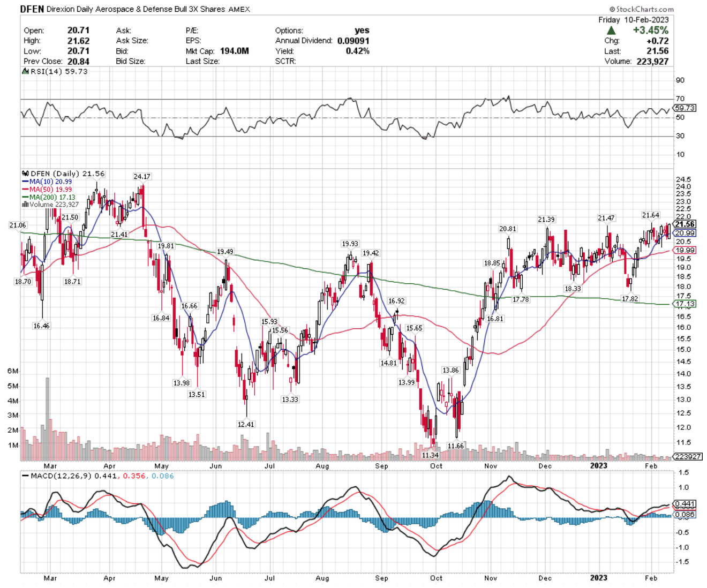Click the 13.86 price label
The image size is (707, 588).
coord(450,370)
